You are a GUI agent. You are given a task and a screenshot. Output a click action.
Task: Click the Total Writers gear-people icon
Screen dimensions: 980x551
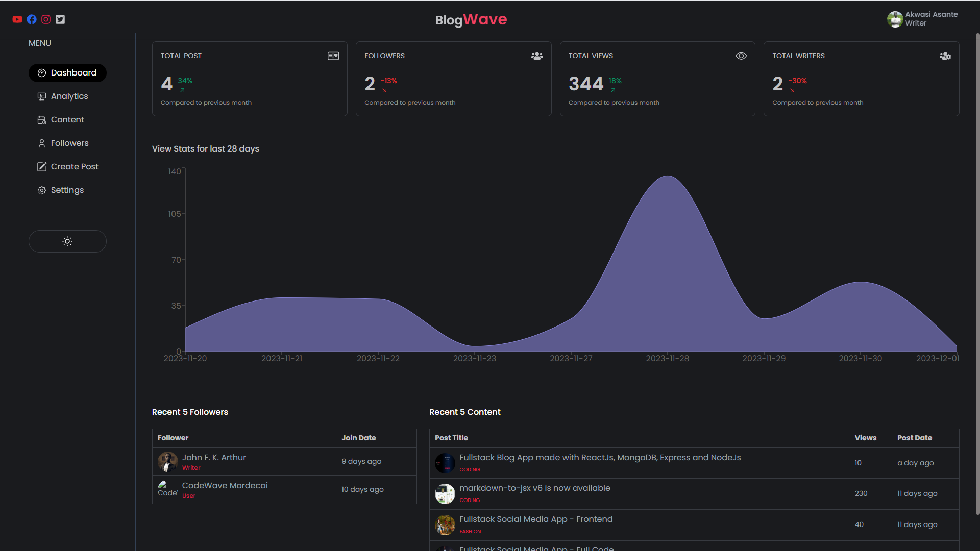pyautogui.click(x=945, y=56)
